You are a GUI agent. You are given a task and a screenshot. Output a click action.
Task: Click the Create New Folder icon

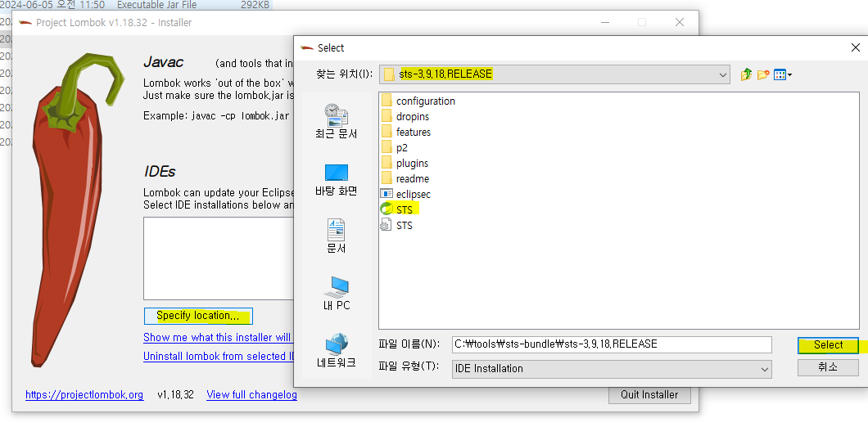pos(763,74)
